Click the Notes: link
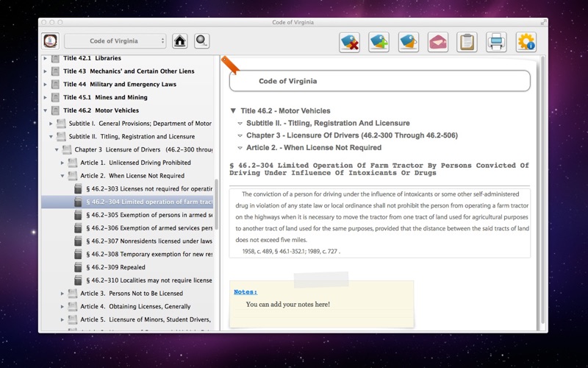This screenshot has width=588, height=368. pos(245,291)
